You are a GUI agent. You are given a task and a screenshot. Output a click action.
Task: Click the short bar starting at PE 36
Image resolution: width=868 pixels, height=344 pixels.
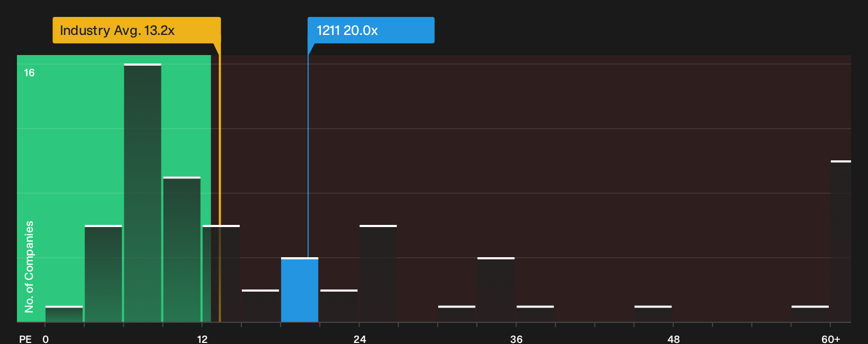[x=535, y=314]
